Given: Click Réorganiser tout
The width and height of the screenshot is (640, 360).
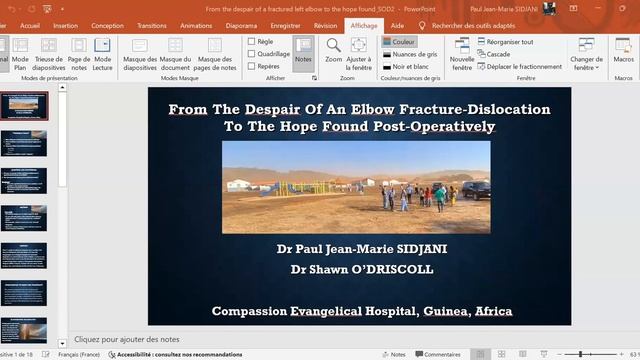Looking at the screenshot, I should 505,42.
